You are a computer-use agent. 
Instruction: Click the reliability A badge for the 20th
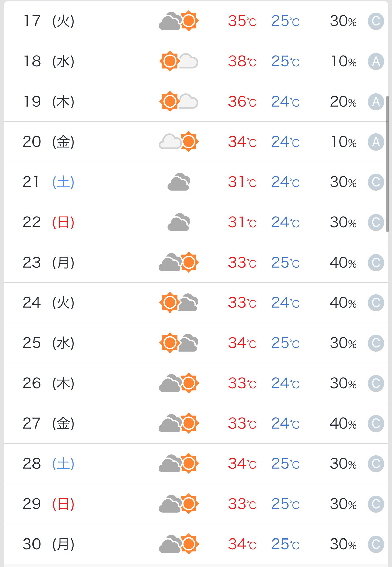(376, 142)
